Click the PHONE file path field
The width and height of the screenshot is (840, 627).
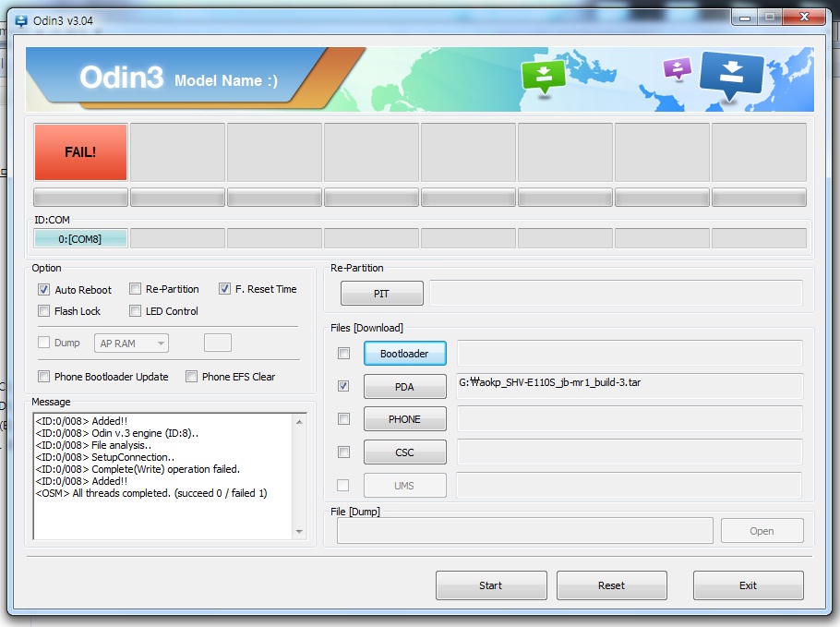(630, 419)
